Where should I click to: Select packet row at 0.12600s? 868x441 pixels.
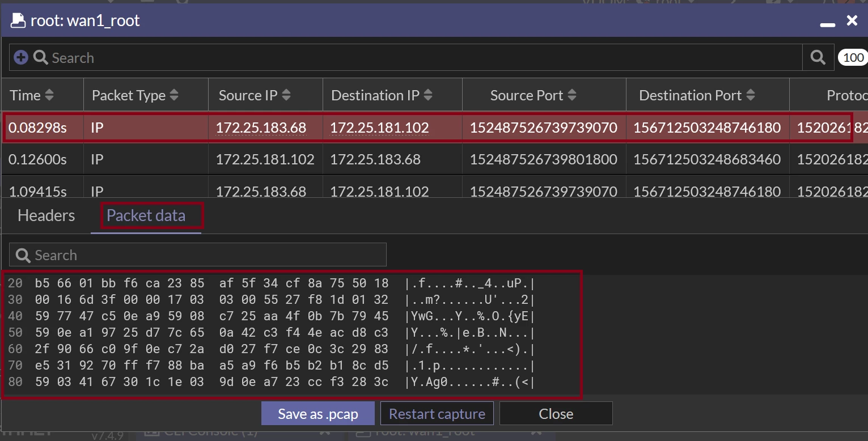434,159
